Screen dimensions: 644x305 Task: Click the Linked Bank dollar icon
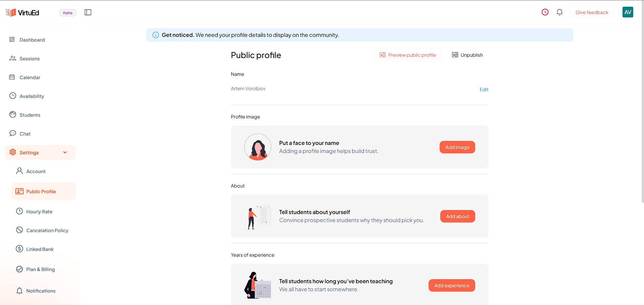pos(19,249)
